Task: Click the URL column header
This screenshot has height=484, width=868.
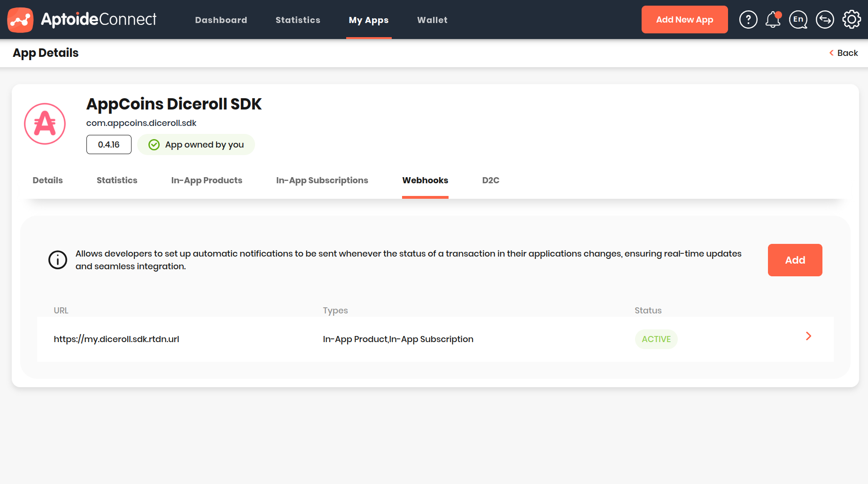Action: pyautogui.click(x=61, y=311)
